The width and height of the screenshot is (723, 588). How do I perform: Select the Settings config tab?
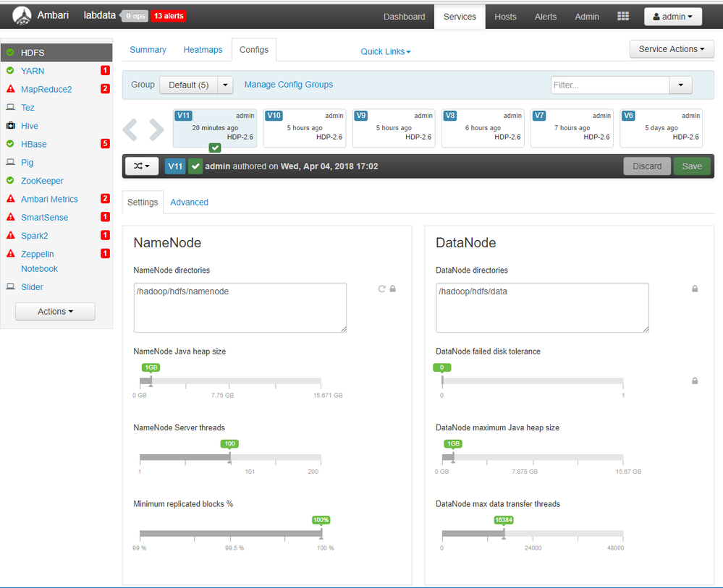click(143, 203)
